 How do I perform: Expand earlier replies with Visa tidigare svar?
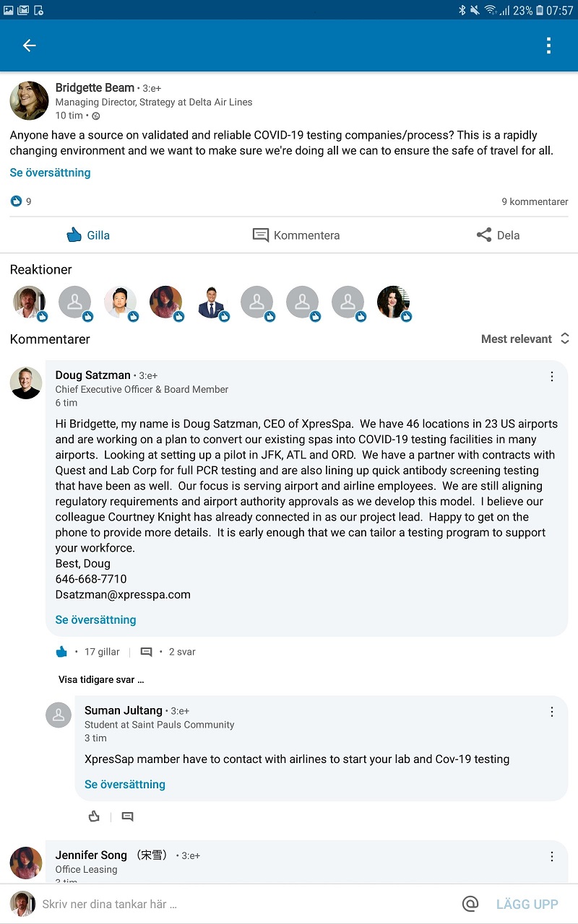[101, 679]
